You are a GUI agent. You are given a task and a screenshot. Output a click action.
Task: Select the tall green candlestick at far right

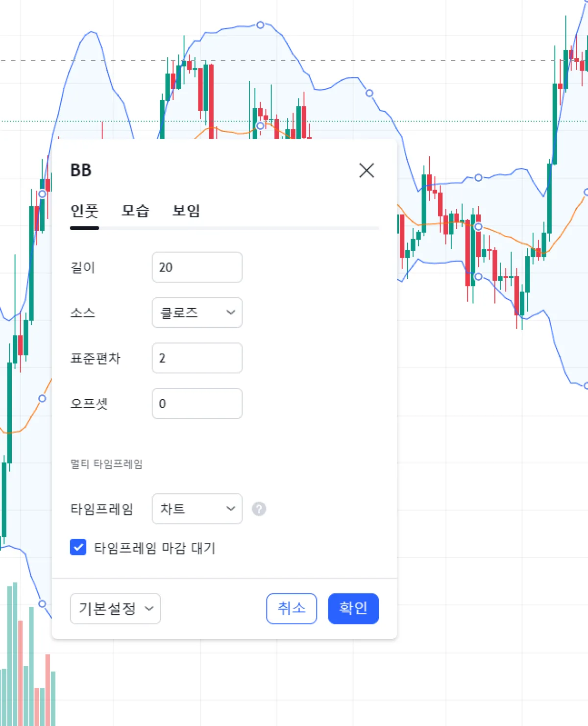pyautogui.click(x=555, y=122)
